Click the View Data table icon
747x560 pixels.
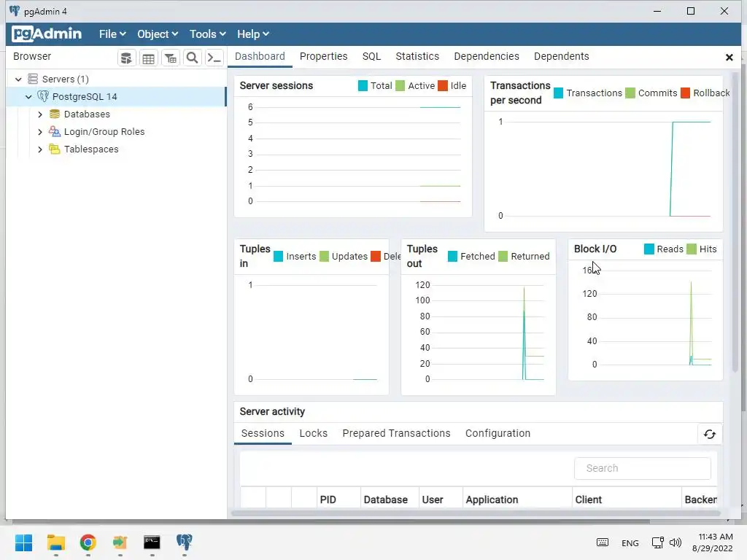(149, 58)
